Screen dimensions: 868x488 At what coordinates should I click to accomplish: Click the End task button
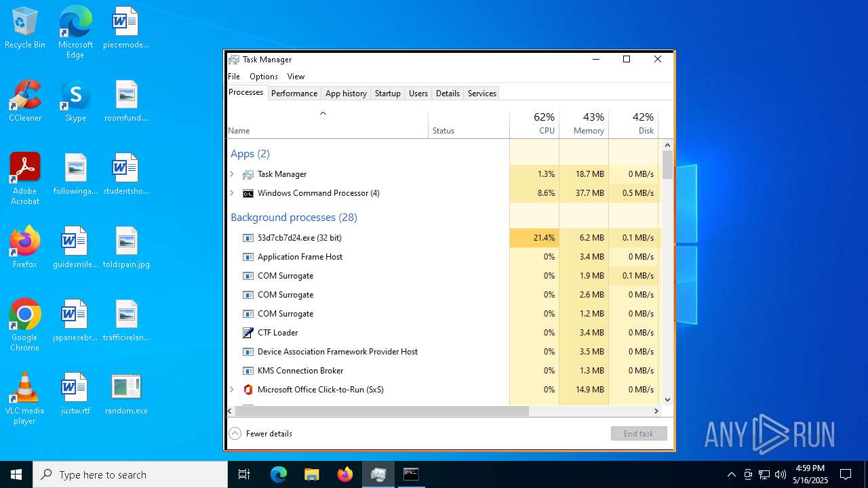click(639, 434)
